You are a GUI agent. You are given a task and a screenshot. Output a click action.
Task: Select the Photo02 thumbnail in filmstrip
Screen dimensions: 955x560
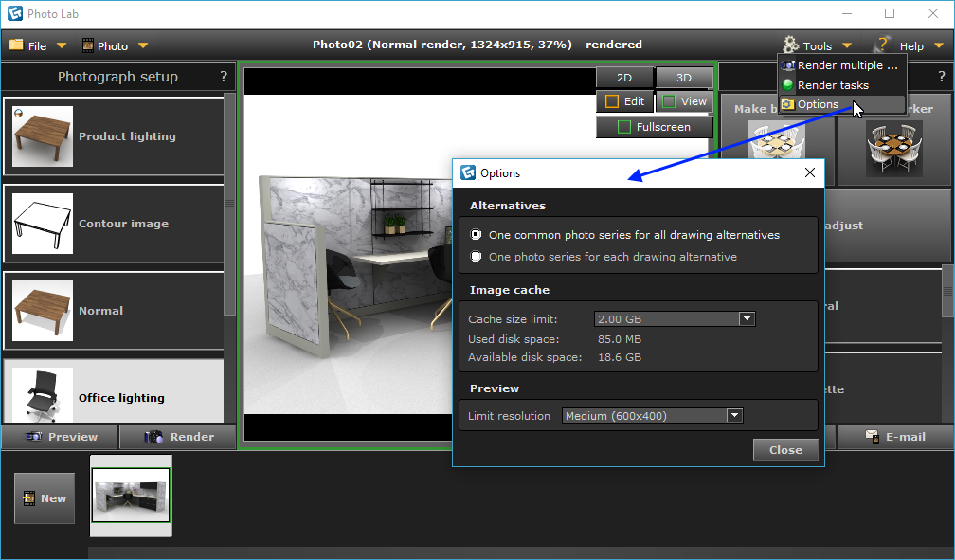point(131,496)
